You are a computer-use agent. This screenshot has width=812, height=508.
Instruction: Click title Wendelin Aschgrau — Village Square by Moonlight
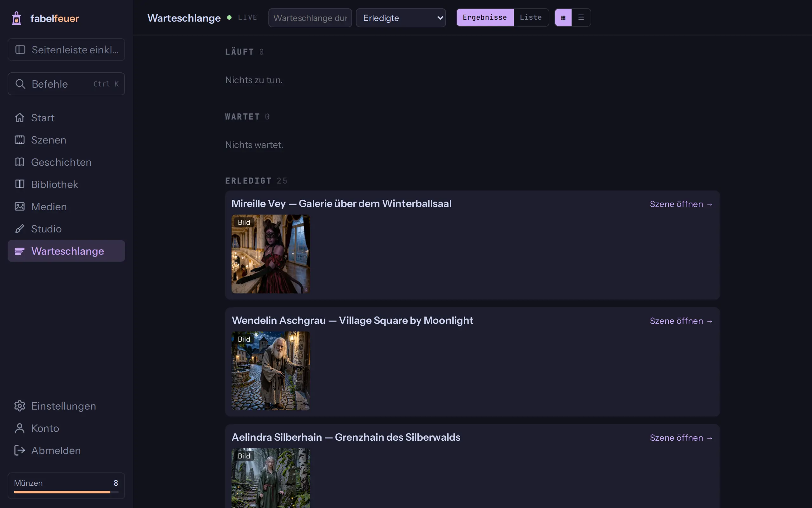(x=352, y=321)
